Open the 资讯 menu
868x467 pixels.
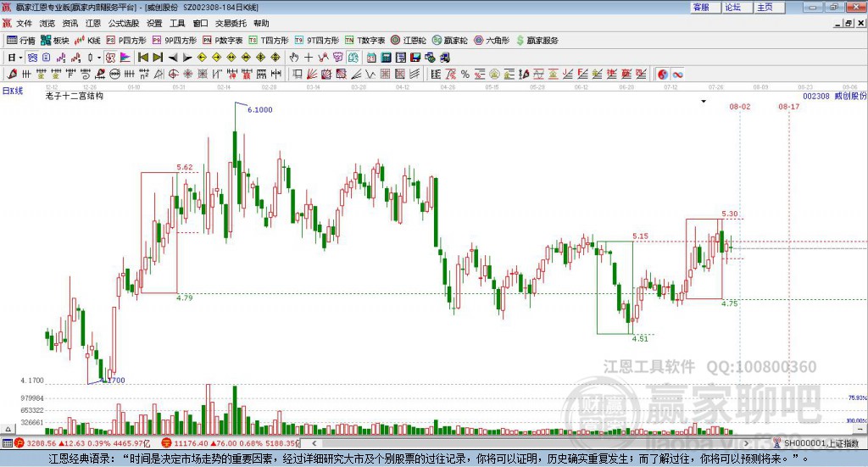pos(70,23)
